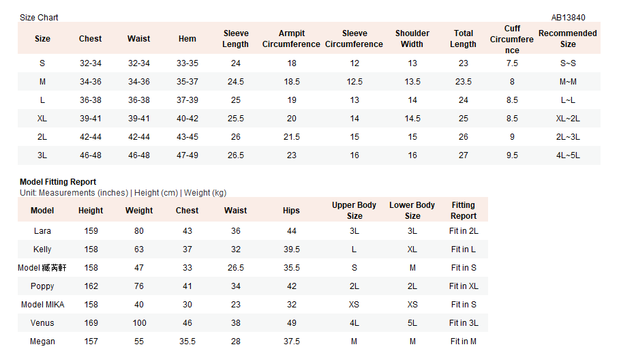Click the Armpit Circumference header
Screen dimensions: 621x364
click(x=292, y=39)
